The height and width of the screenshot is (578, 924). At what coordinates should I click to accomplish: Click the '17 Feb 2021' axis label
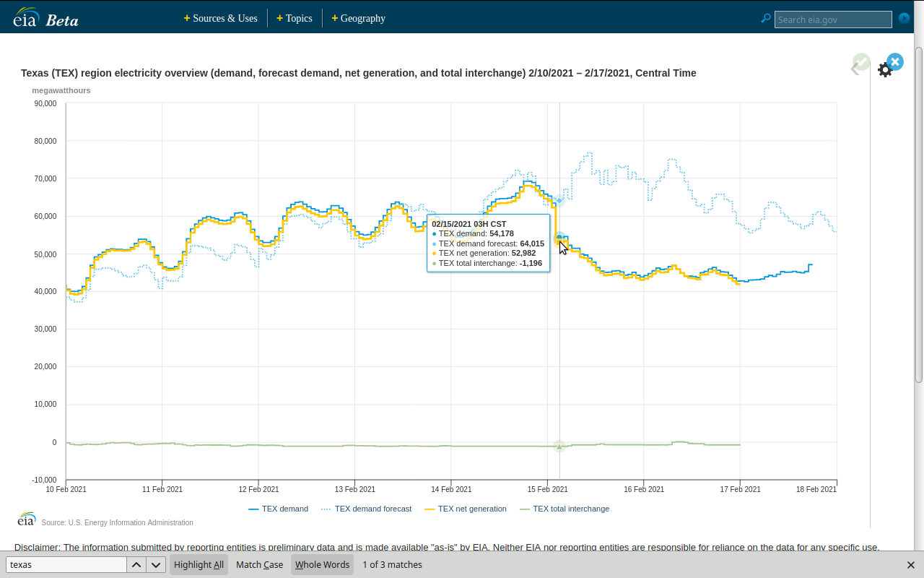(x=741, y=489)
